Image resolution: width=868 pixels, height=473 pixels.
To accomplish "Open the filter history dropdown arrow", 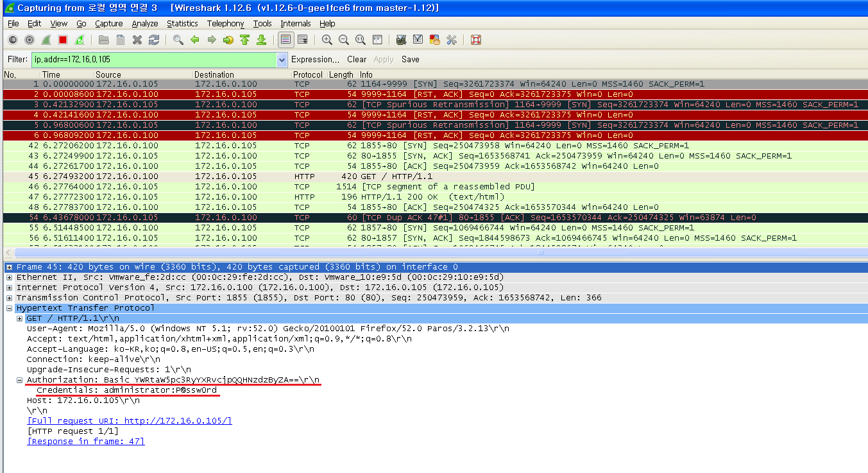I will coord(282,60).
